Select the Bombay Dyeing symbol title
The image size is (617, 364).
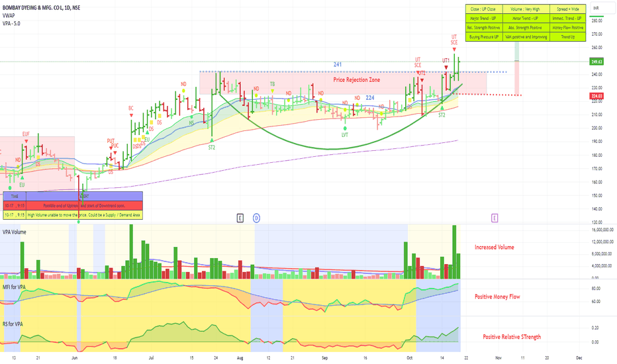pos(41,8)
